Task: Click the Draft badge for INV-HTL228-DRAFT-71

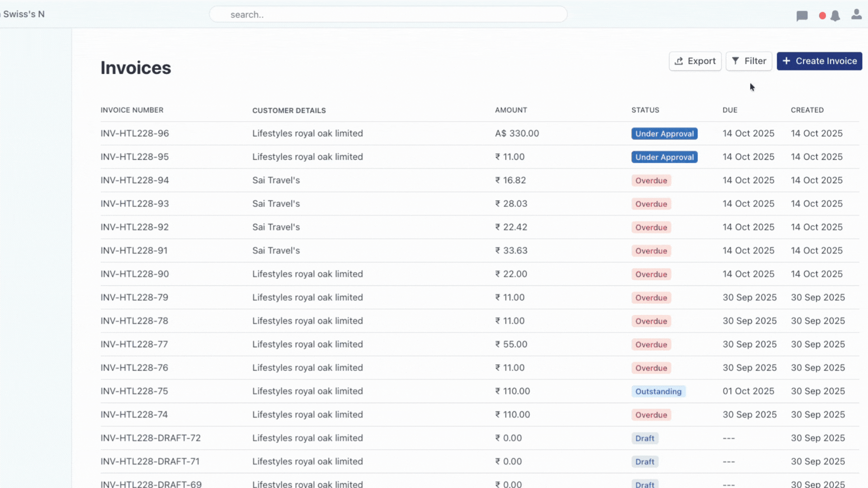Action: click(645, 461)
